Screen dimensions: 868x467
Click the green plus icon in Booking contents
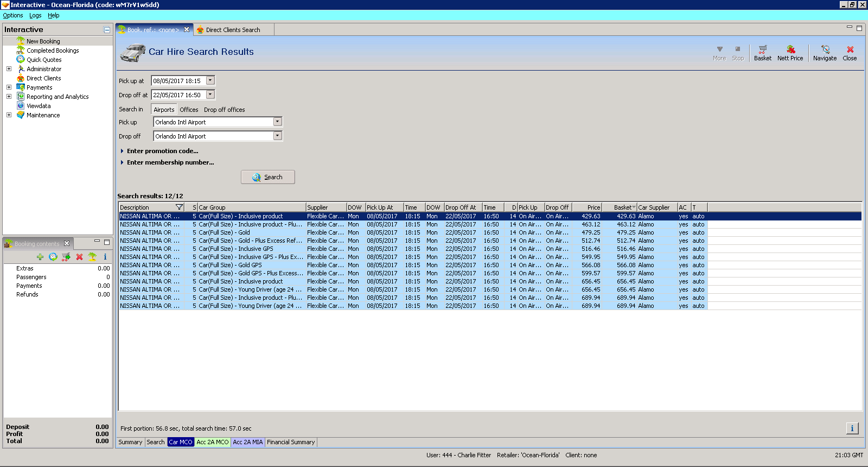click(x=40, y=257)
